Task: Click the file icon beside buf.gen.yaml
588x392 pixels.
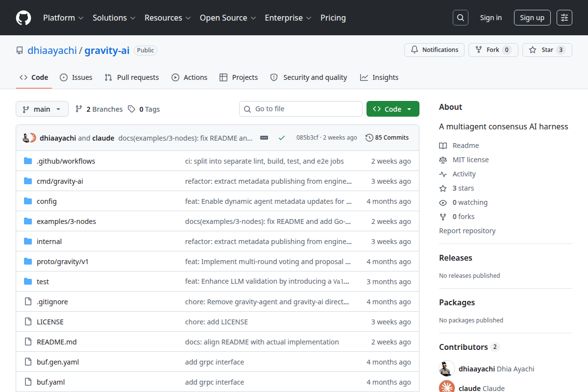Action: tap(28, 362)
